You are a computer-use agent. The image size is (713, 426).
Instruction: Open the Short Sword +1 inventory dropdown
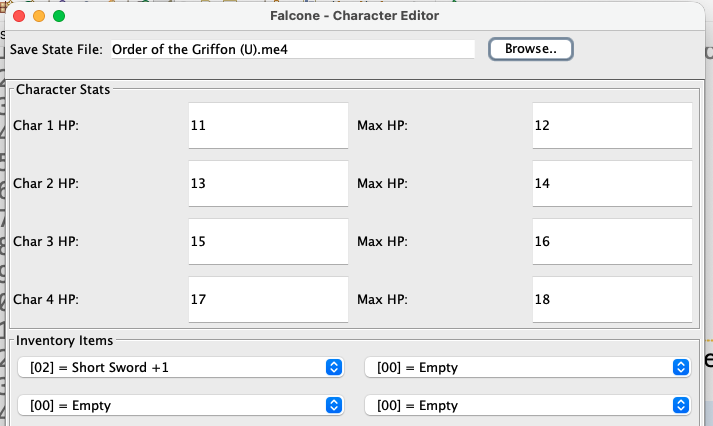coord(180,367)
